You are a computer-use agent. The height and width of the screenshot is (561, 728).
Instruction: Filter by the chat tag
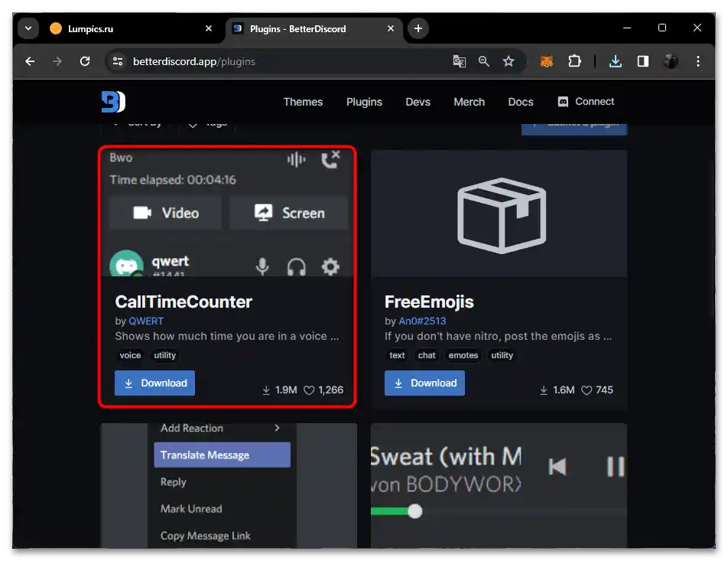tap(427, 355)
